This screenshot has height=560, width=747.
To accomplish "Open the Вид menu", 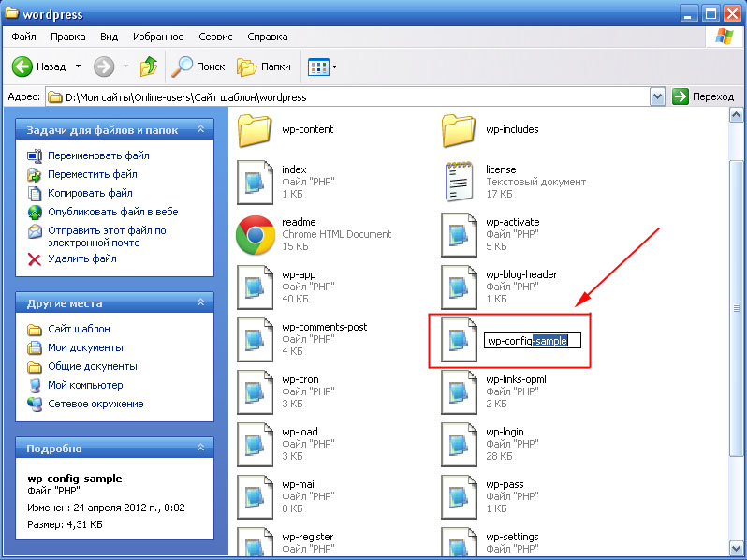I will pos(110,37).
